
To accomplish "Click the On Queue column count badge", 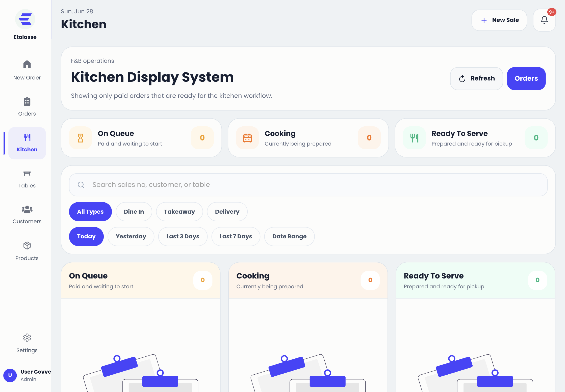I will pos(203,280).
